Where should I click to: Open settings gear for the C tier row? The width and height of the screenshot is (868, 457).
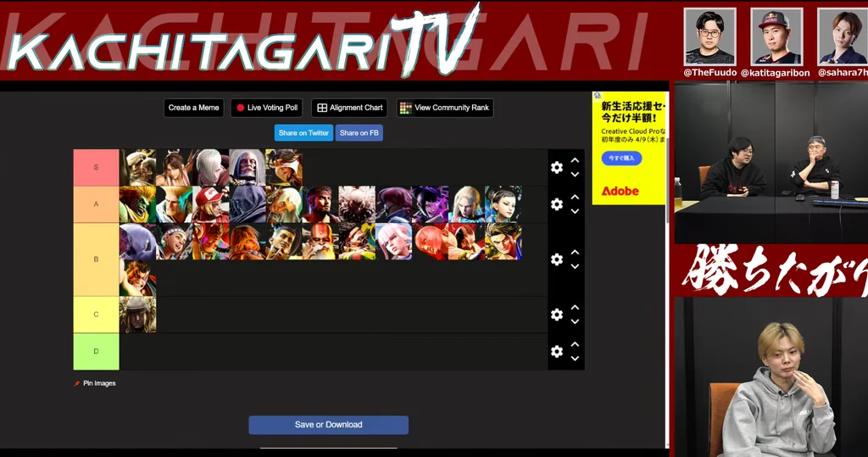tap(557, 315)
